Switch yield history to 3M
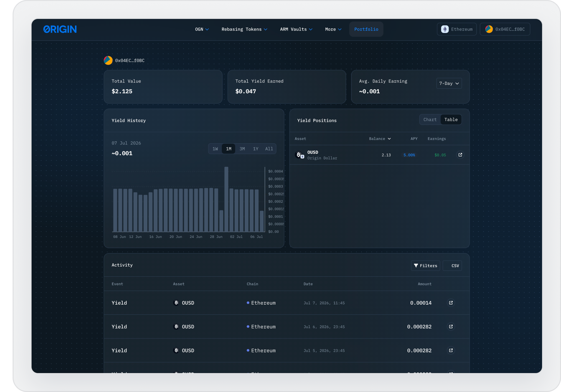Screen dimensions: 561x392 click(x=242, y=149)
